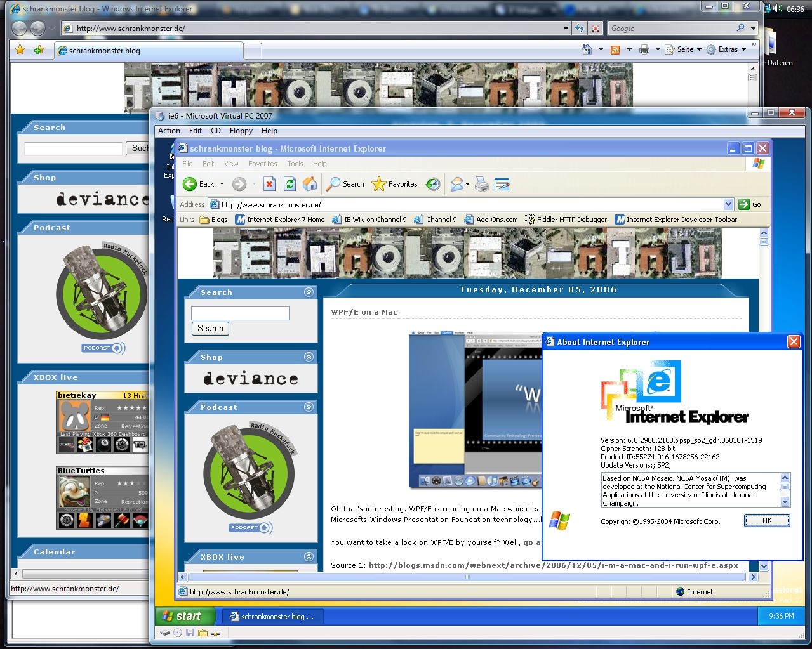The width and height of the screenshot is (812, 649).
Task: Click the IE7 Favorites star icon
Action: tap(20, 49)
